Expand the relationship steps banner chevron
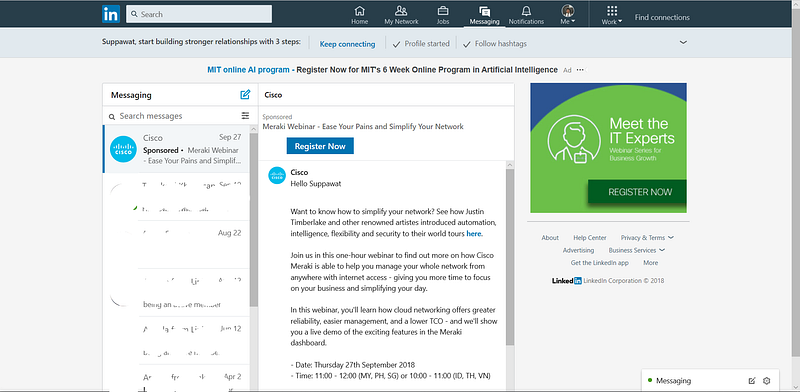800x392 pixels. click(684, 43)
